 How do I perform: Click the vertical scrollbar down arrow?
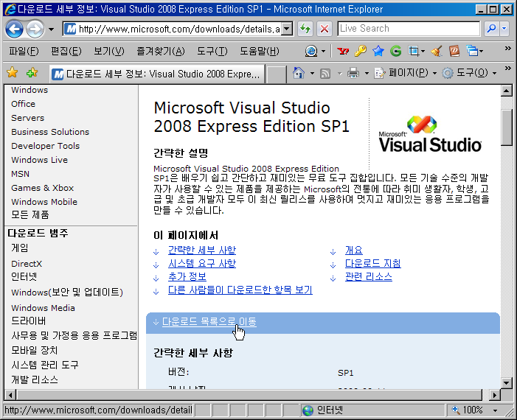point(506,382)
